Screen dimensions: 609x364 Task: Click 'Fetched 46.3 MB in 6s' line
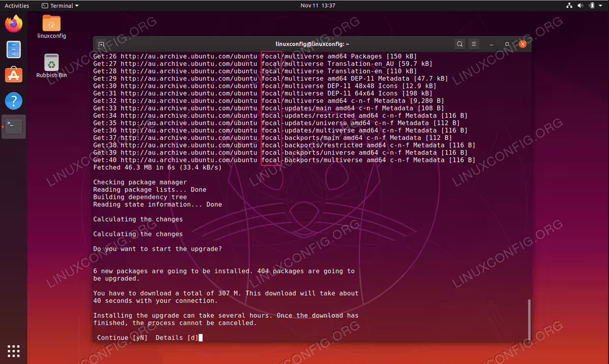click(x=157, y=167)
